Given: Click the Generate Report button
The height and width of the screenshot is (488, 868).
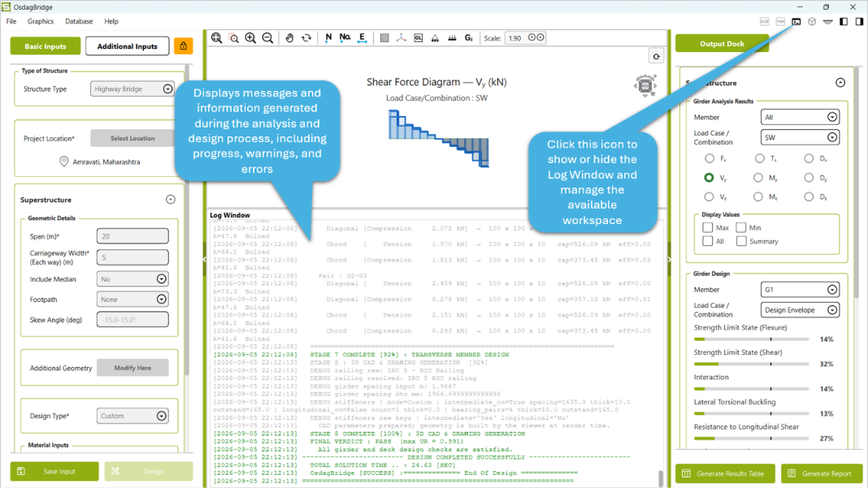Looking at the screenshot, I should [x=822, y=473].
